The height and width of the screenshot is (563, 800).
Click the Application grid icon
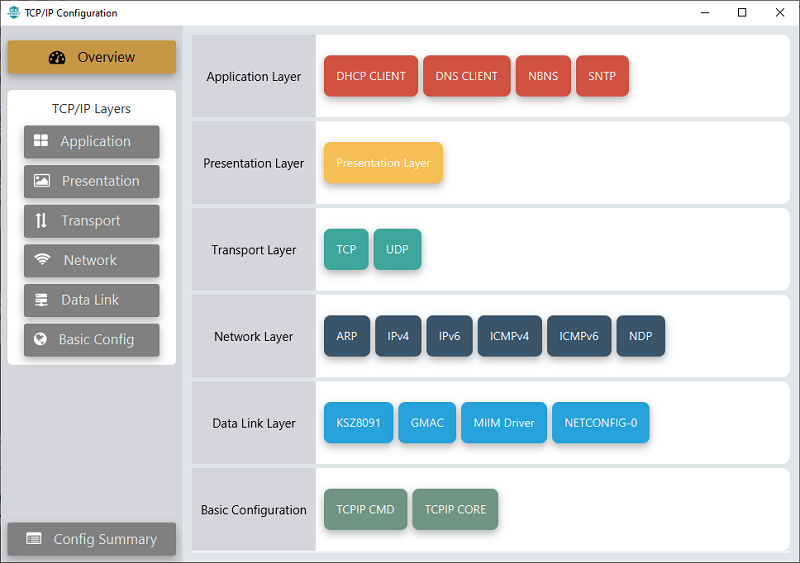41,141
